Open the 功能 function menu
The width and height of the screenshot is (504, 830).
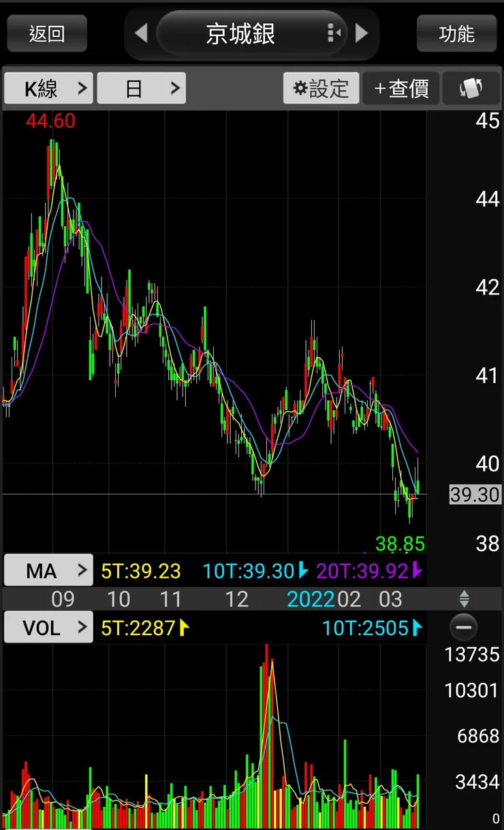tap(456, 33)
